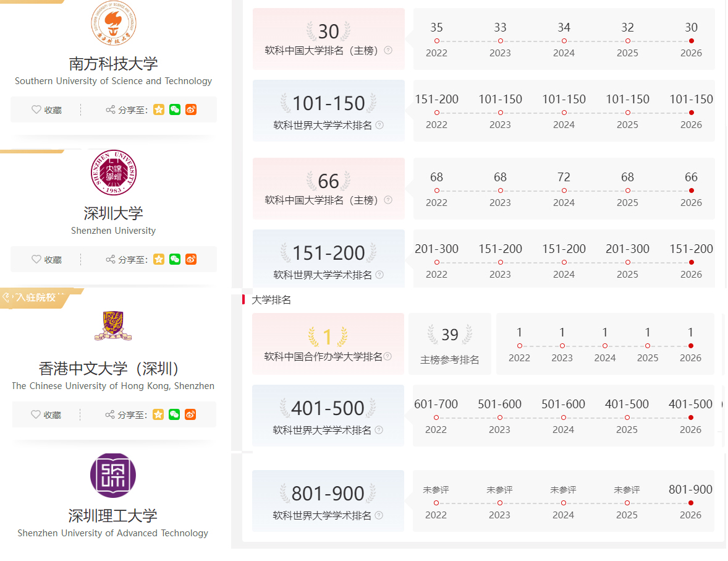Open 深圳理工大学 name link
This screenshot has height=561, width=728.
(x=113, y=515)
